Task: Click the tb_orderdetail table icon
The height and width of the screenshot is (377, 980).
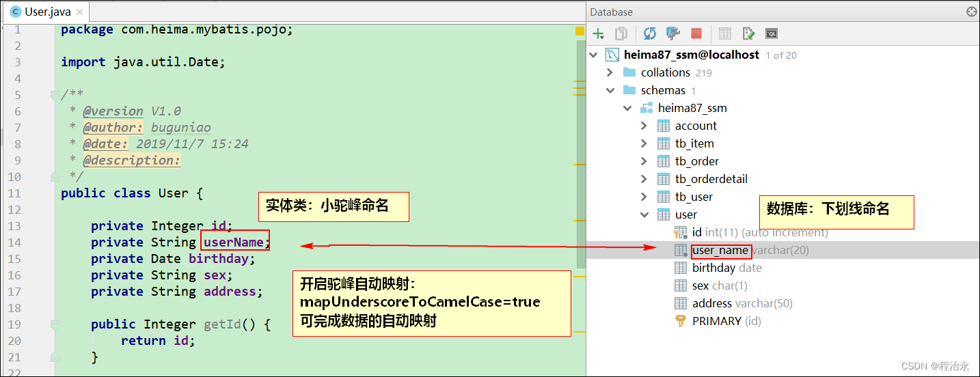Action: pyautogui.click(x=664, y=179)
